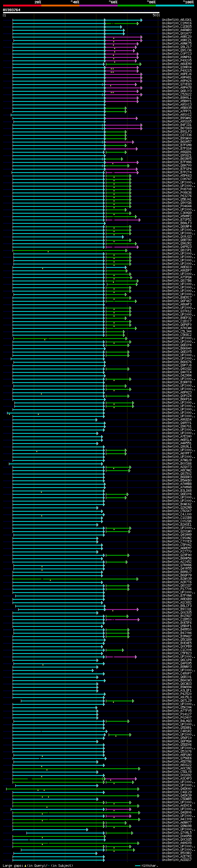Open hit UniRef100_A9RCZ0

click(x=177, y=37)
